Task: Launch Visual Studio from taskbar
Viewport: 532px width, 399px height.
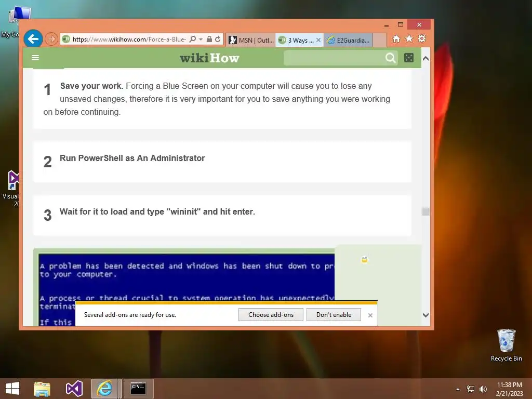Action: click(74, 389)
